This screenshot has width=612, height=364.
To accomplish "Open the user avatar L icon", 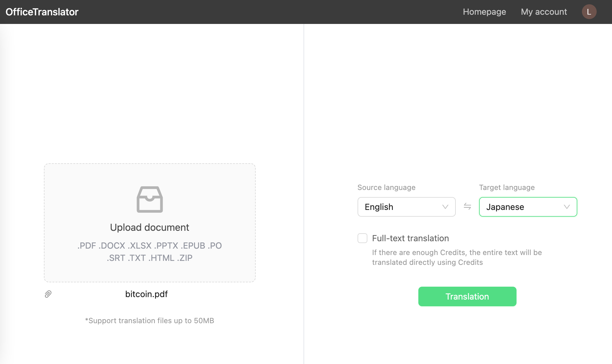I will (x=589, y=12).
